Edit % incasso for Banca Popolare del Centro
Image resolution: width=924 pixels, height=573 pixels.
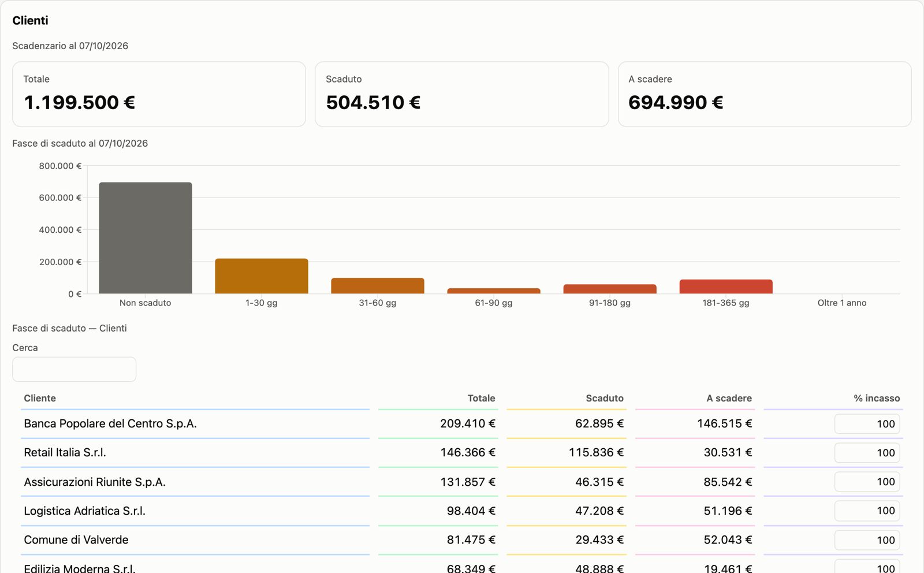[867, 424]
